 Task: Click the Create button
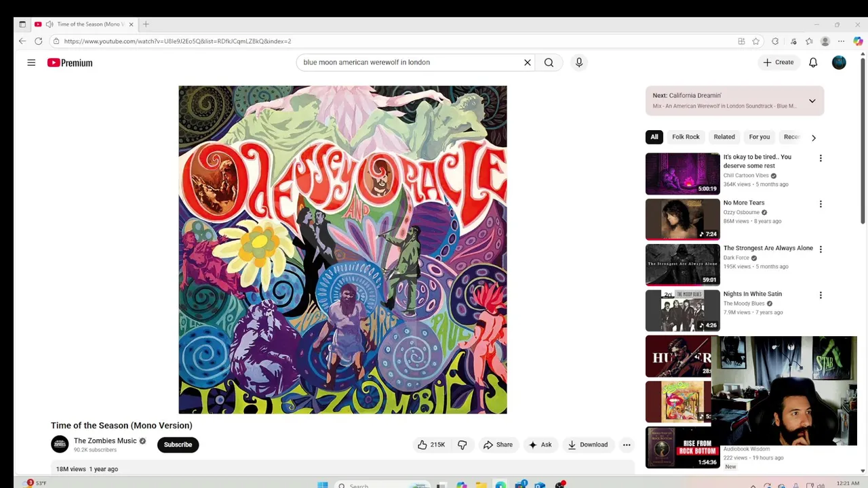(x=778, y=62)
